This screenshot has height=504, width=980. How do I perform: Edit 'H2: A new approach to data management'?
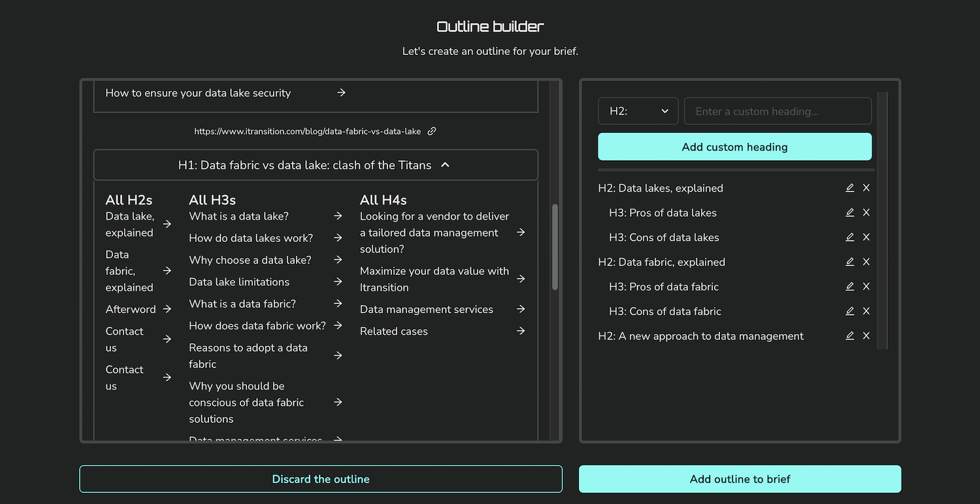pos(849,336)
